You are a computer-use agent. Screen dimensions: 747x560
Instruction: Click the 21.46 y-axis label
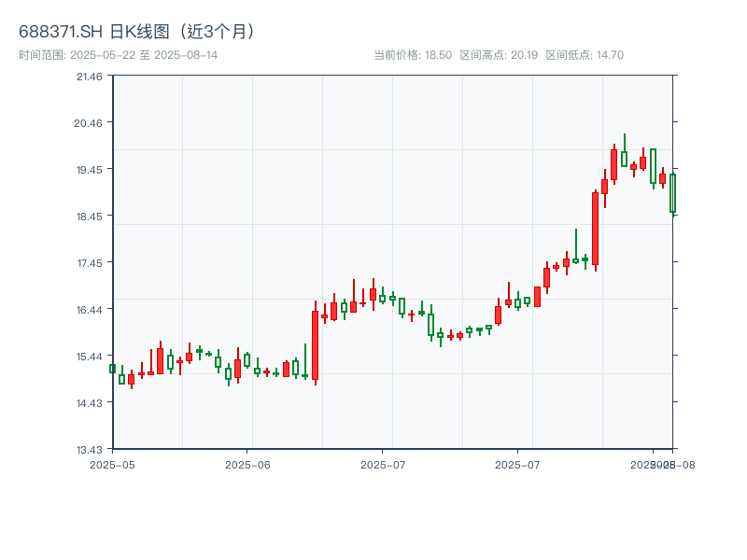[x=89, y=76]
